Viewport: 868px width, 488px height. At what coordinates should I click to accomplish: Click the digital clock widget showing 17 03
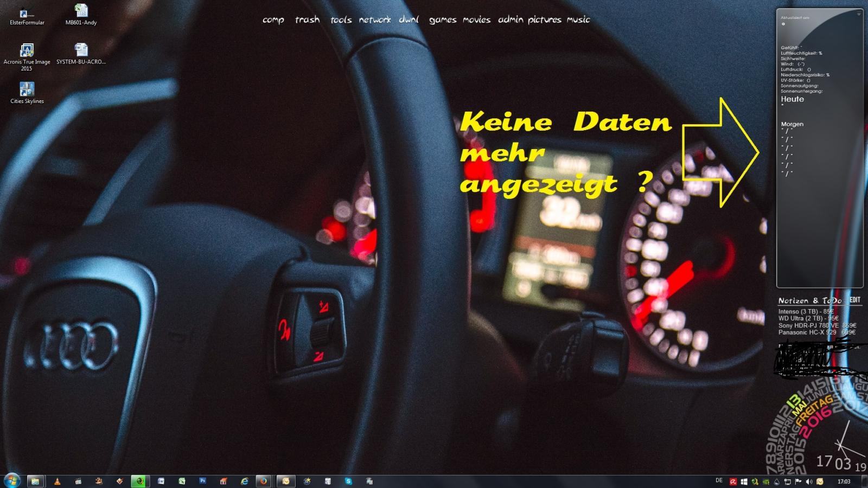coord(840,463)
